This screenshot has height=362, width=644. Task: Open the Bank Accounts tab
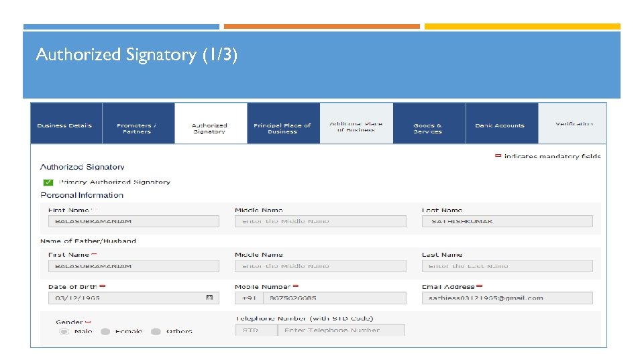[502, 123]
